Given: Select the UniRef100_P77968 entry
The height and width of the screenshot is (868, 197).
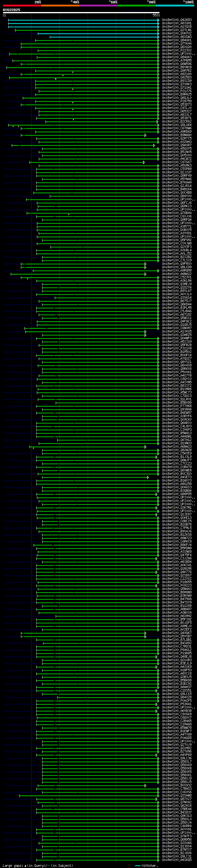Looking at the screenshot, I should (177, 406).
